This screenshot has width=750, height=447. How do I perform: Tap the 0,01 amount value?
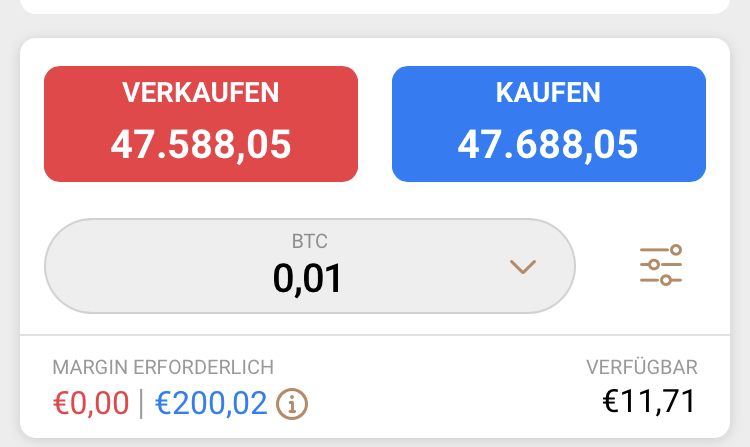pos(308,278)
